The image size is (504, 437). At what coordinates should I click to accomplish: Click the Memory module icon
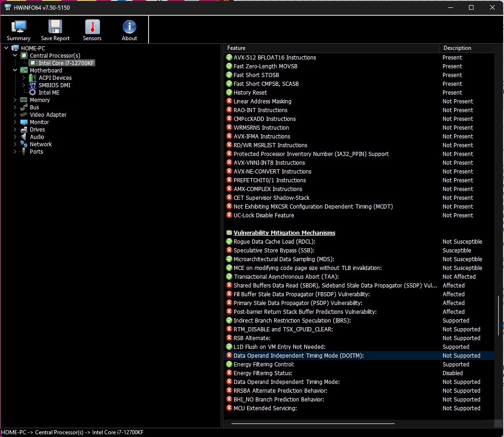pyautogui.click(x=24, y=100)
